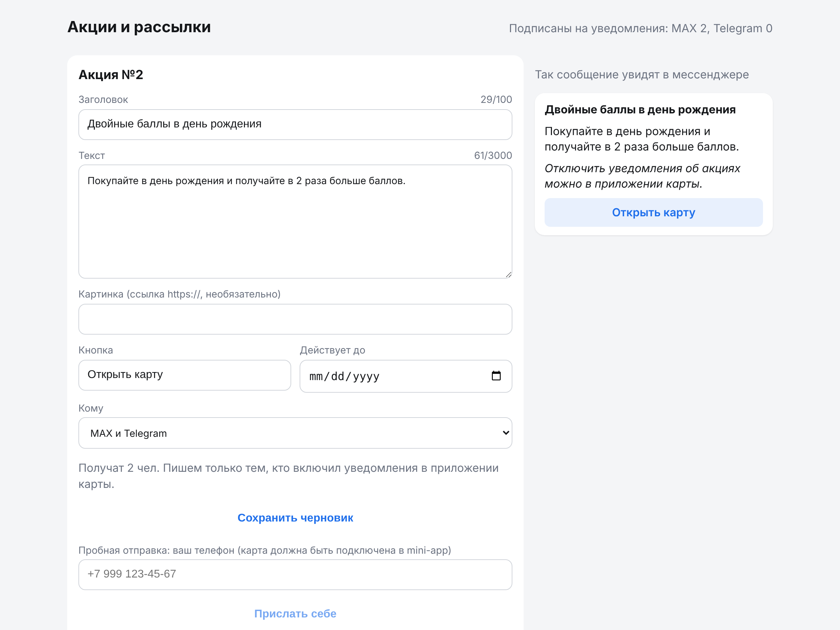This screenshot has height=630, width=840.
Task: Click the Действует до date field
Action: click(x=406, y=376)
